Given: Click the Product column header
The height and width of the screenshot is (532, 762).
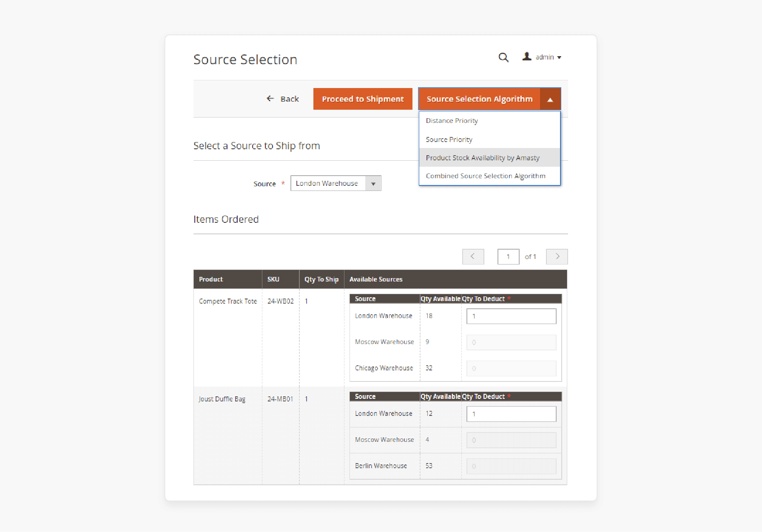Looking at the screenshot, I should [x=227, y=279].
